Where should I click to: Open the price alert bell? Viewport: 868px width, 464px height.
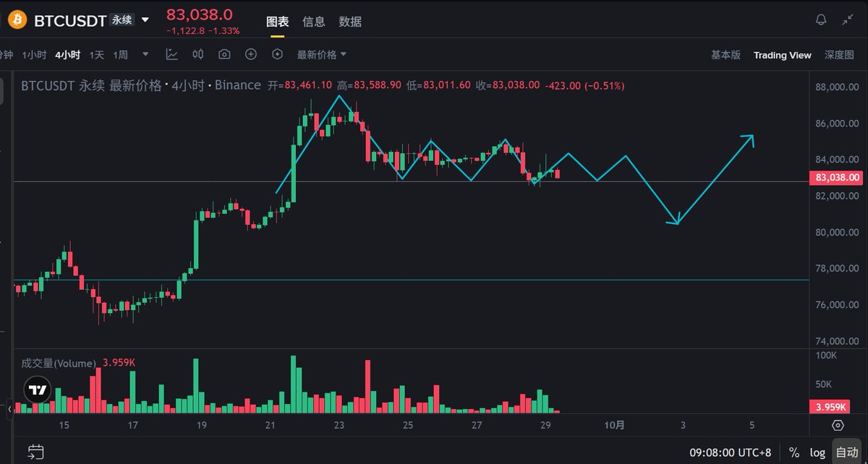(820, 20)
